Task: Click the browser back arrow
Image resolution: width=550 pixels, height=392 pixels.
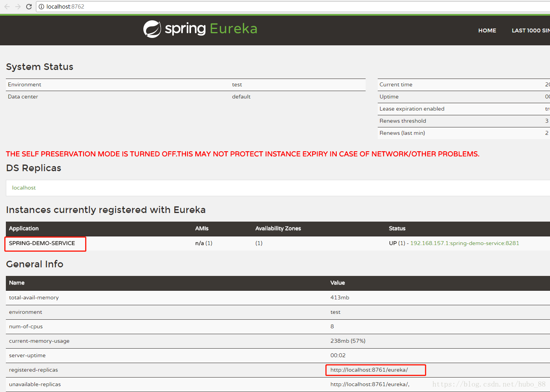Action: click(7, 7)
